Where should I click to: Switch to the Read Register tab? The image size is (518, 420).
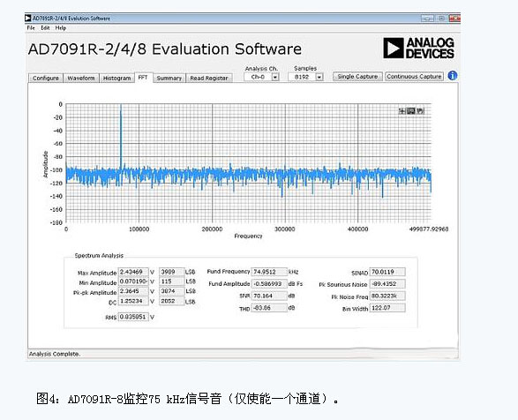(x=209, y=78)
